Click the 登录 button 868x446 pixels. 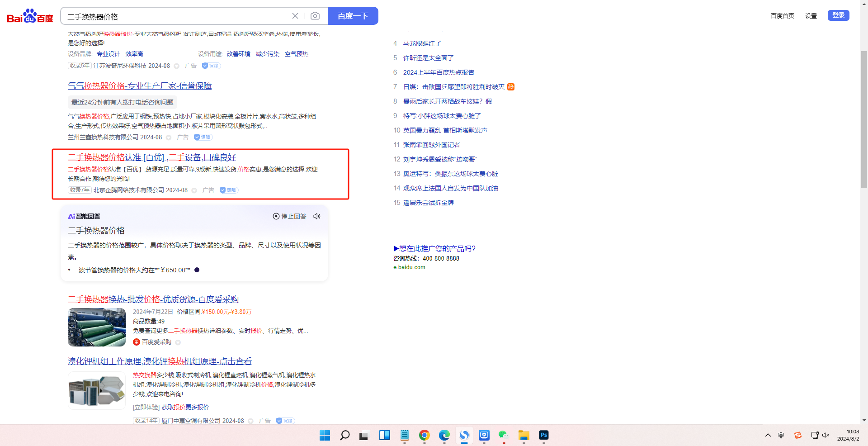click(x=839, y=15)
